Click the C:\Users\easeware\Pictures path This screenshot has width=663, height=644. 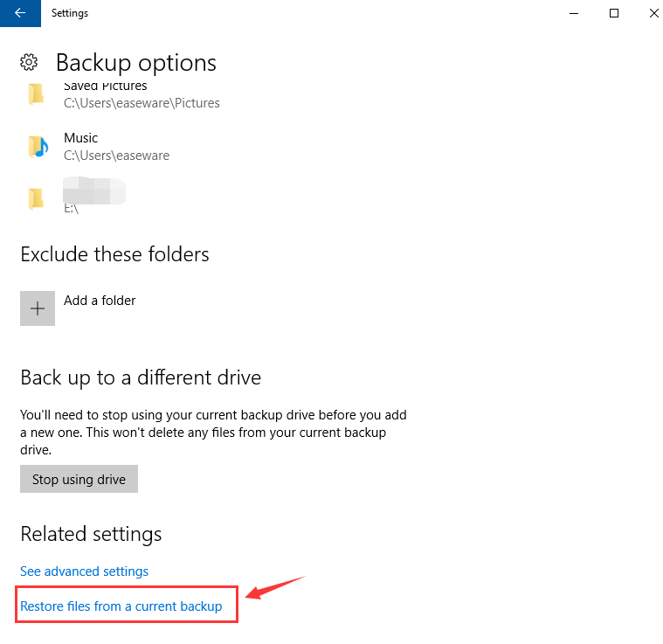point(142,103)
